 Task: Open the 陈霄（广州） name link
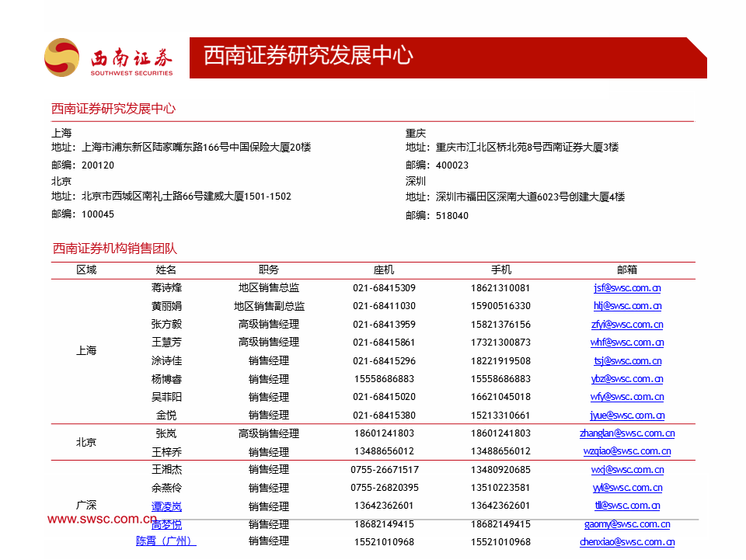coord(166,541)
